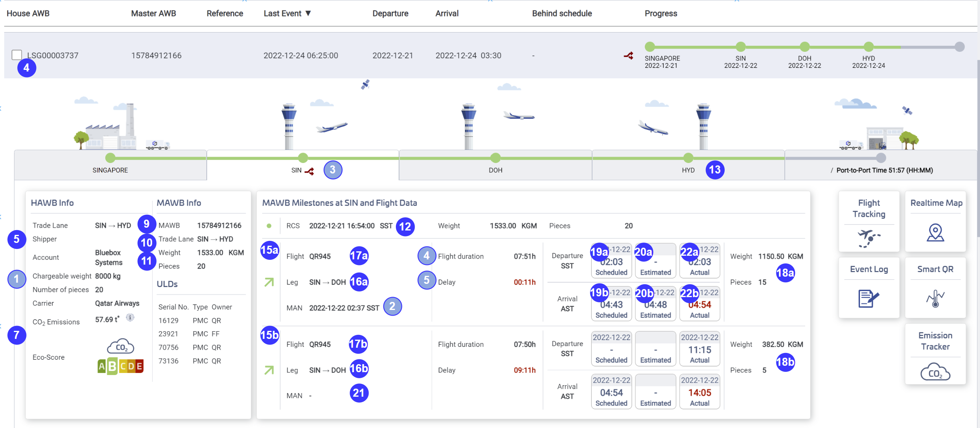Screen dimensions: 980x428
Task: Select the HYD route tab
Action: tap(688, 165)
